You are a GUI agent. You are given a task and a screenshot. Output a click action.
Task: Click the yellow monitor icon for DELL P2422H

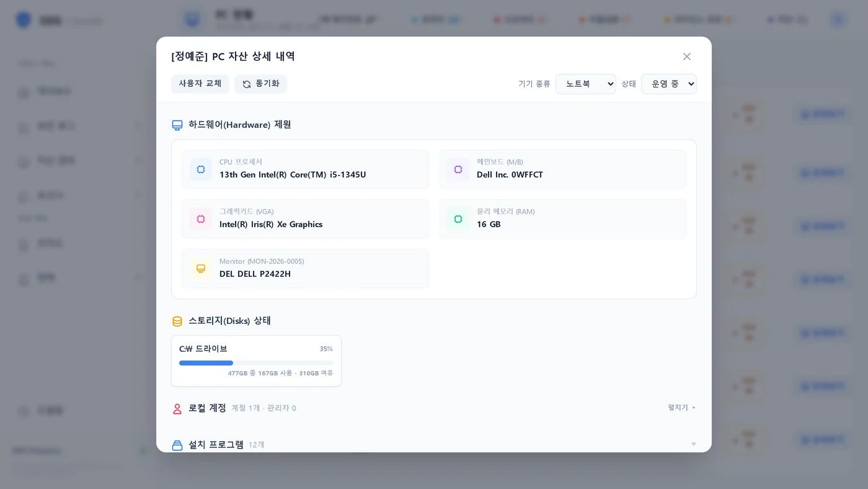(x=201, y=269)
